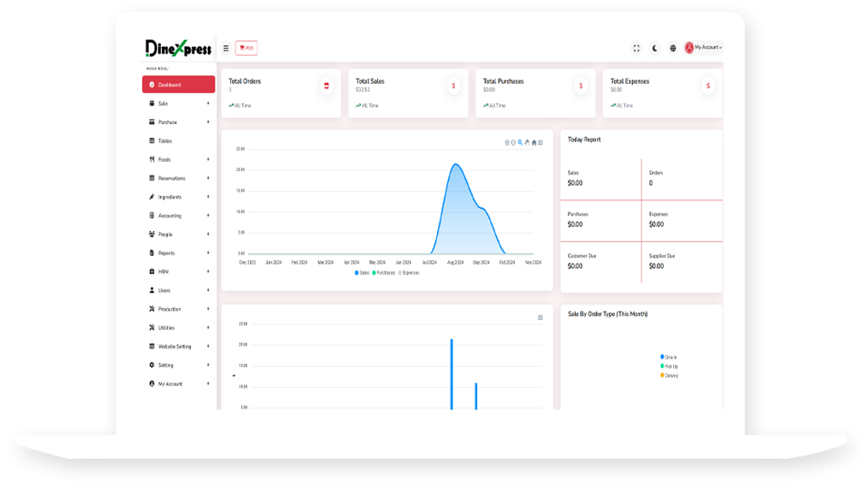The height and width of the screenshot is (487, 868).
Task: Select the magnifier zoom tool on chart
Action: click(520, 142)
